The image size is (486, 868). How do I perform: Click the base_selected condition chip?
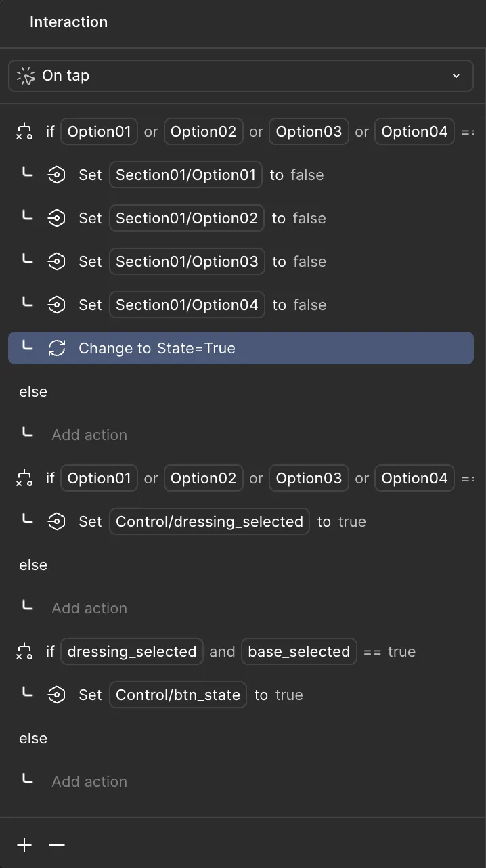point(299,652)
